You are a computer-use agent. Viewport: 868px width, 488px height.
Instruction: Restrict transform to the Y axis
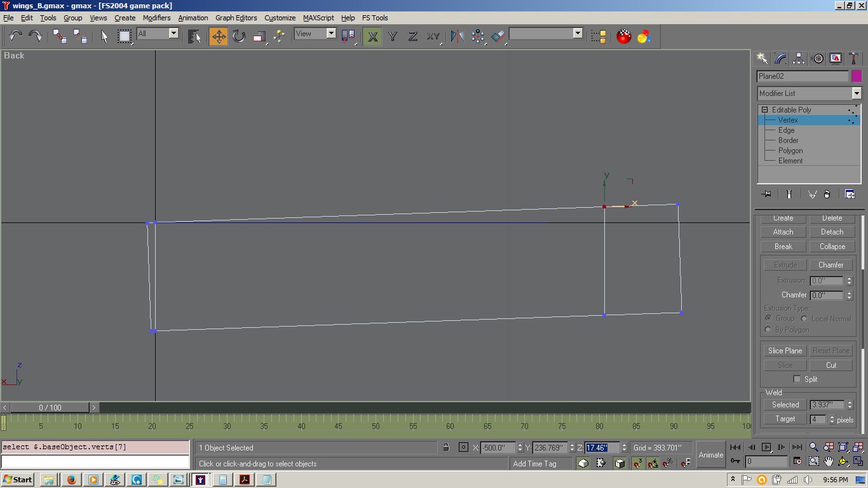[393, 36]
